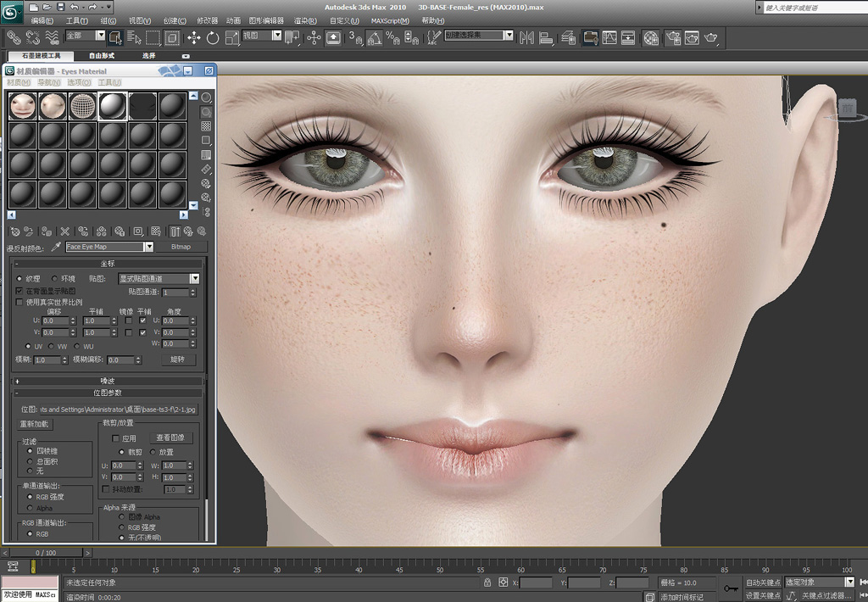Click the delete material X icon
The height and width of the screenshot is (602, 868).
coord(64,231)
